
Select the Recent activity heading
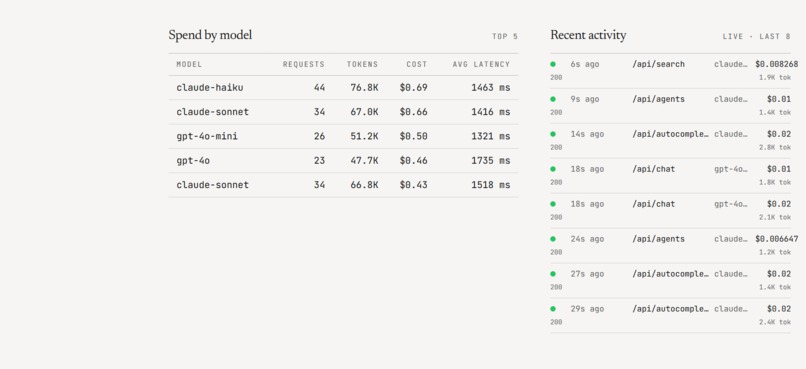[x=588, y=35]
